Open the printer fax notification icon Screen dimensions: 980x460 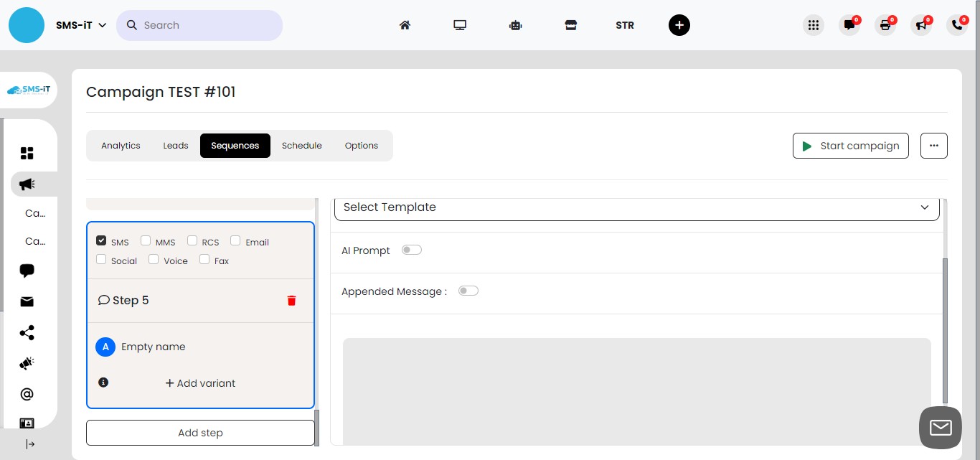click(885, 25)
